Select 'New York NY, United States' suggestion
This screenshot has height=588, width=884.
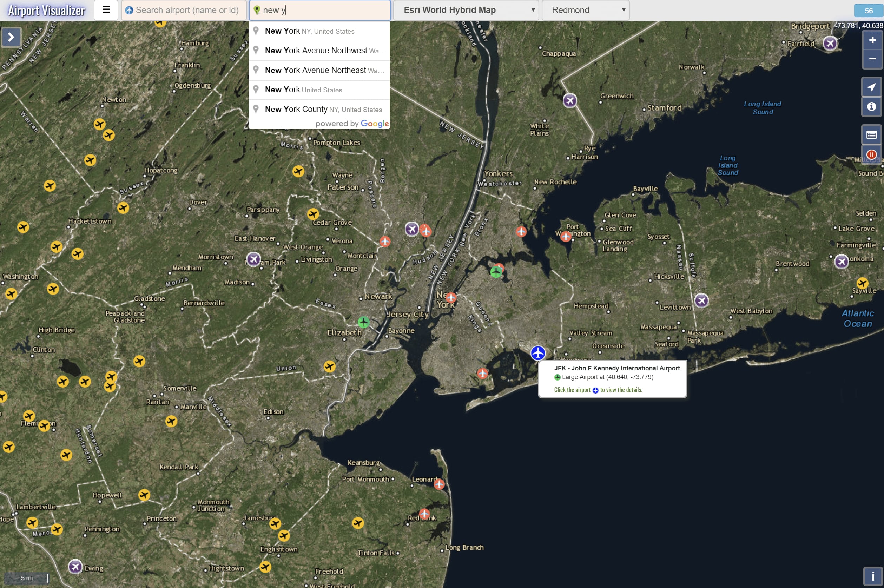(x=319, y=31)
